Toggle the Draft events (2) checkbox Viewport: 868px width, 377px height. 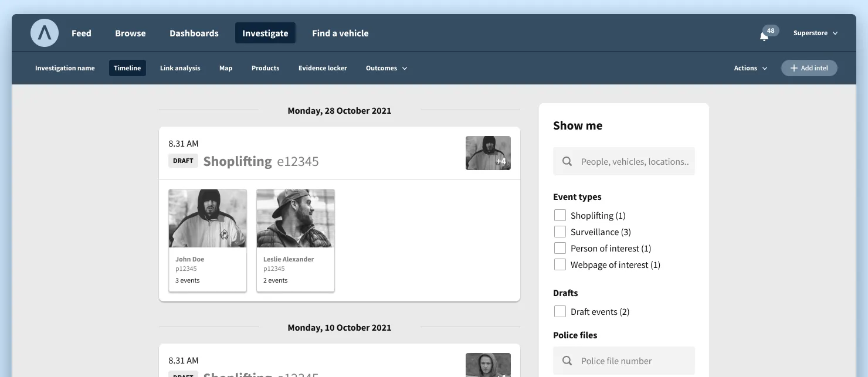point(560,311)
